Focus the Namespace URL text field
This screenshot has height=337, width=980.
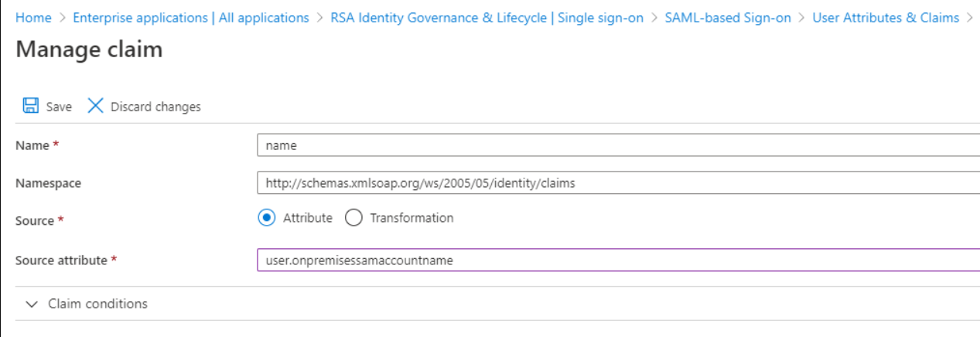[617, 183]
